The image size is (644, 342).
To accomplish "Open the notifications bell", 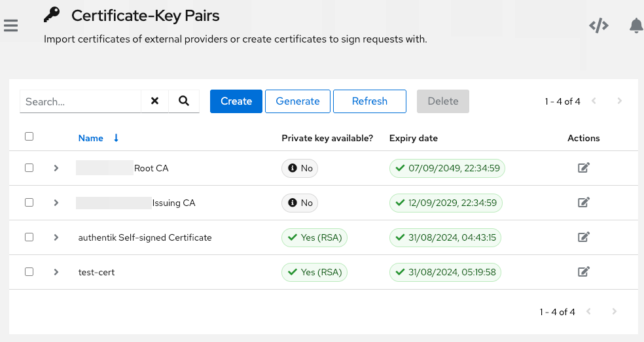I will pyautogui.click(x=635, y=26).
